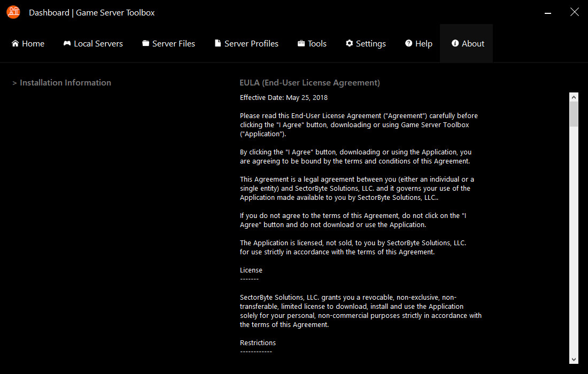
Task: Click the Server Files folder icon
Action: [145, 43]
